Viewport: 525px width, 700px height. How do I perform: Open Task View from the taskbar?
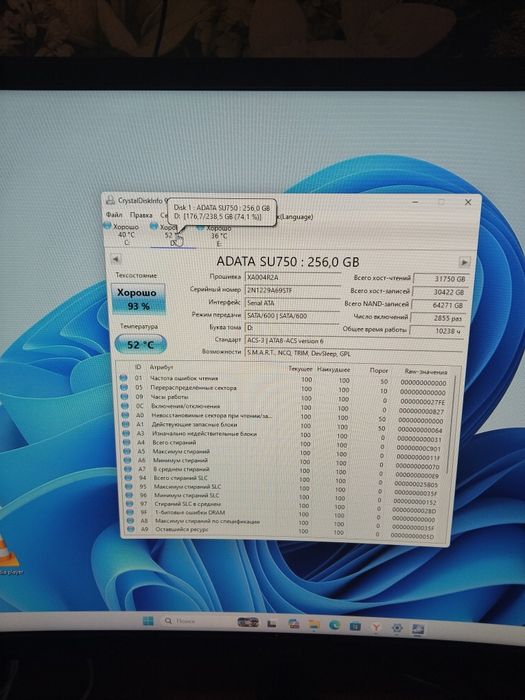pos(271,624)
